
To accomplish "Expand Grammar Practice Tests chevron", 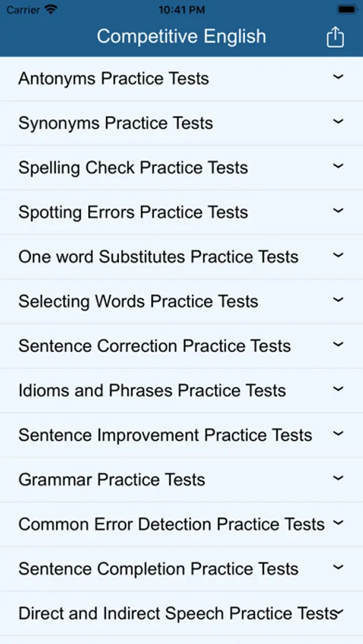I will point(338,478).
